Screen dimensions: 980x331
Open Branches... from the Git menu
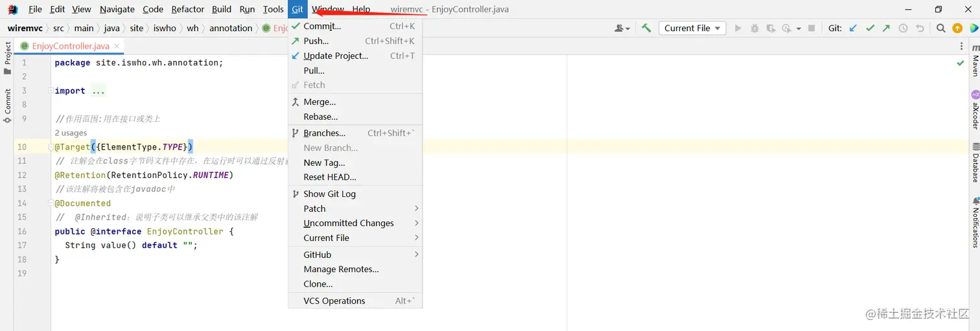pyautogui.click(x=355, y=133)
